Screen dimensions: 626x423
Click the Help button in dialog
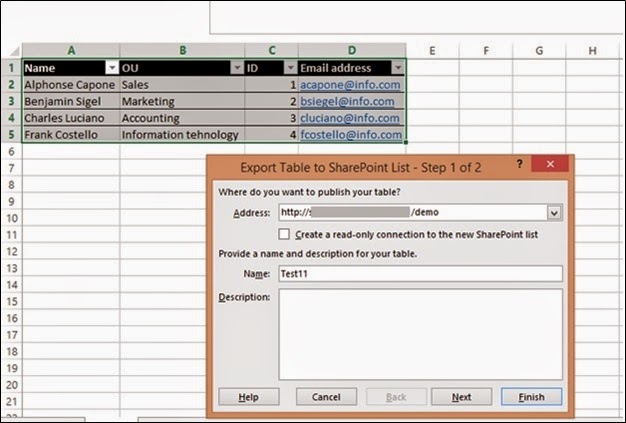(249, 397)
